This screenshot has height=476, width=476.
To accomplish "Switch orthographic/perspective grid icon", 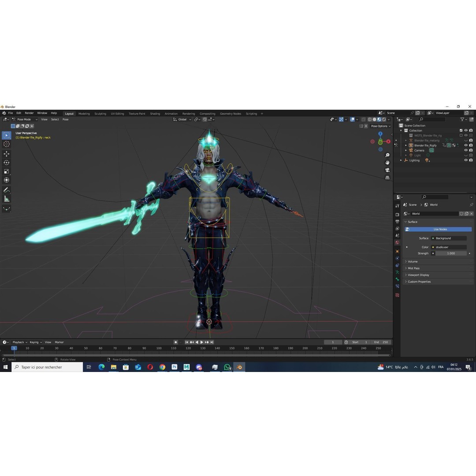I will point(387,178).
